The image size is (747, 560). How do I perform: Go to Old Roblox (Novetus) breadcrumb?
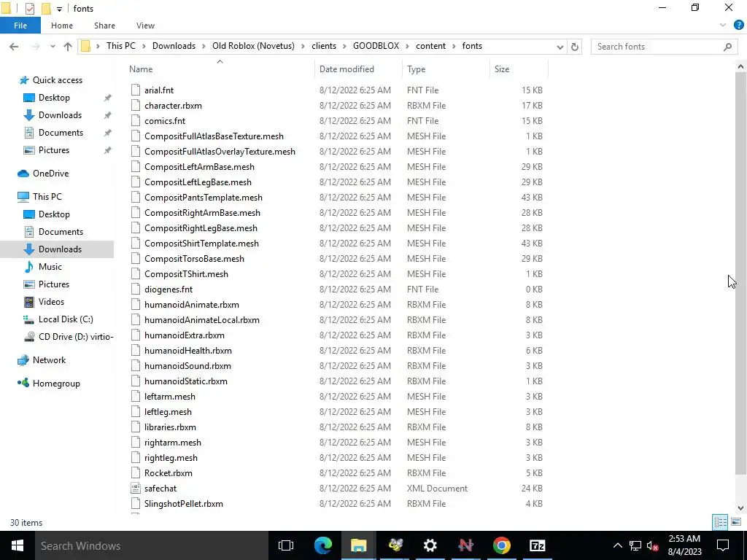coord(253,46)
